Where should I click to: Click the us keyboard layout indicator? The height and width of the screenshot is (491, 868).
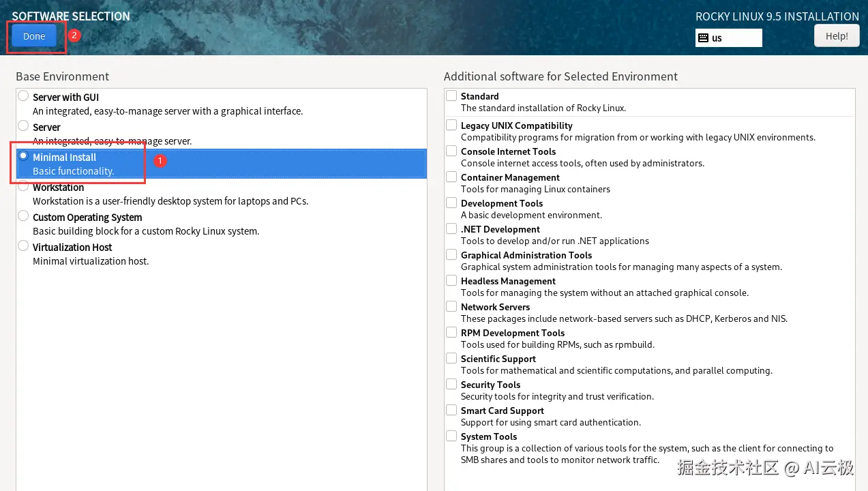point(728,38)
